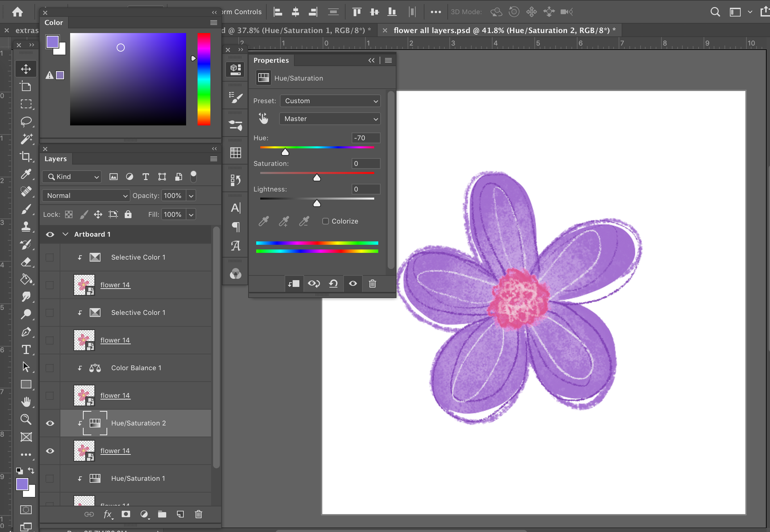The image size is (770, 532).
Task: Select the Horizontal Type tool
Action: 26,349
